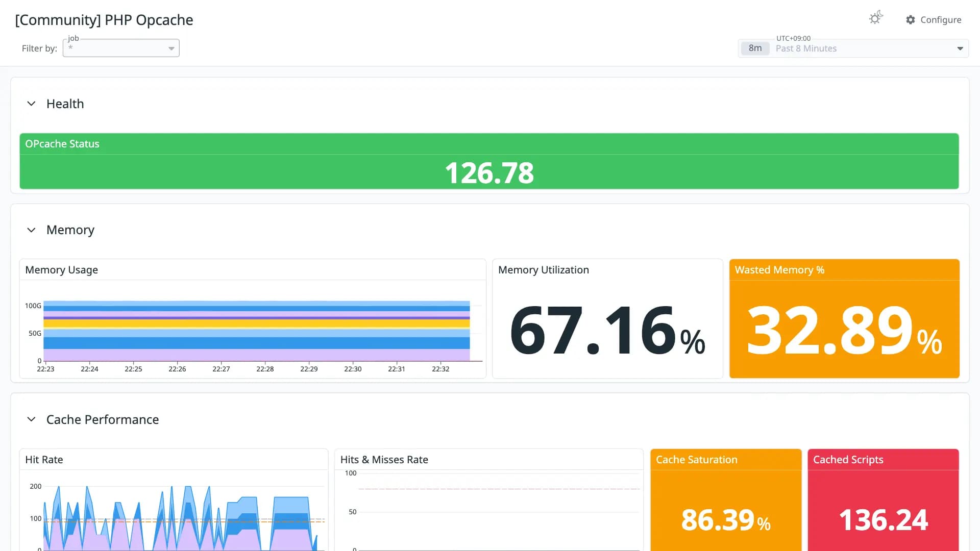This screenshot has height=551, width=980.
Task: Click the 86.39% cache saturation value
Action: (x=726, y=520)
